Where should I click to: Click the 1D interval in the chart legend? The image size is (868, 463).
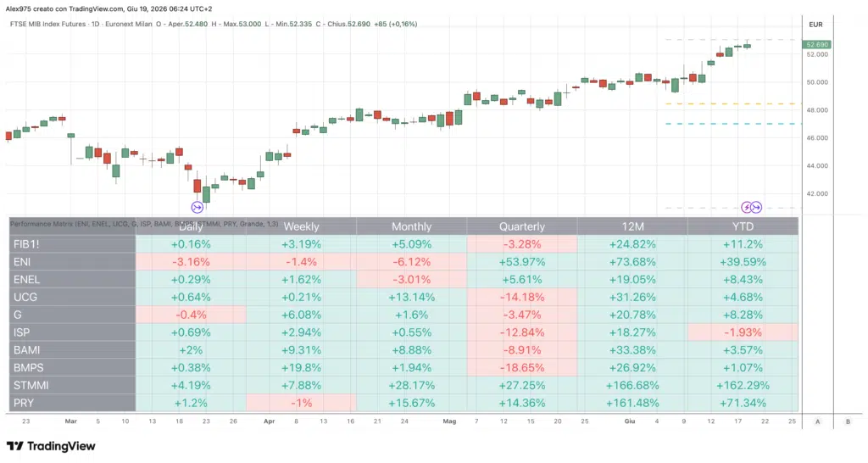click(x=95, y=25)
